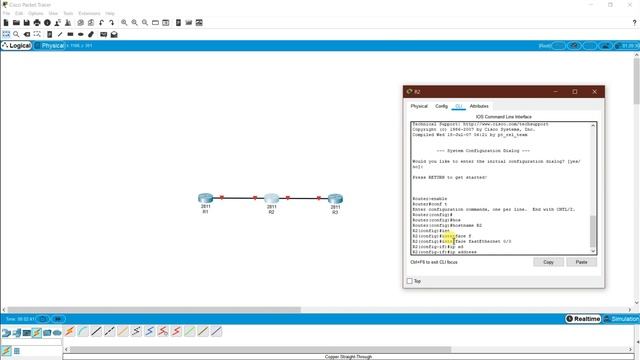
Task: Click the CLI vertical scrollbar thumb
Action: coord(593,231)
